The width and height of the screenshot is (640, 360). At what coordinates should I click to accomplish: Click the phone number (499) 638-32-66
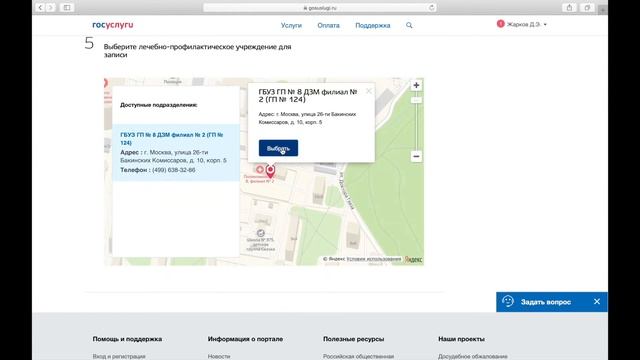[174, 170]
